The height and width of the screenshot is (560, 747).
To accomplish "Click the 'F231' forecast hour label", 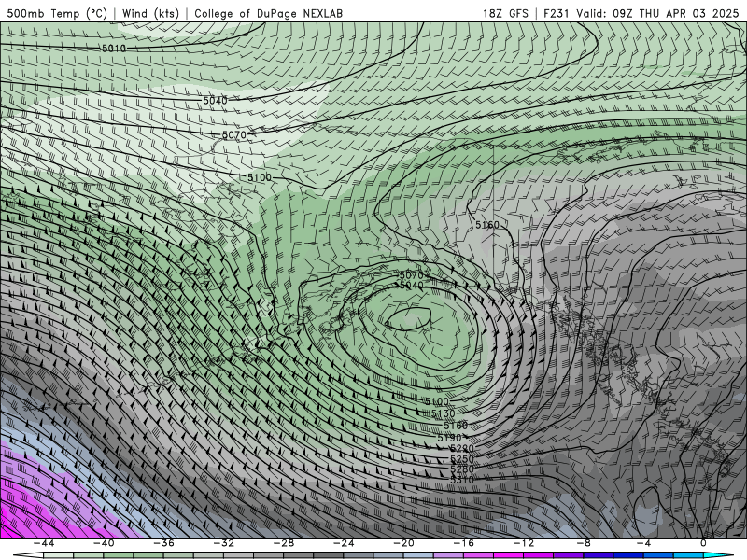I will pos(557,13).
